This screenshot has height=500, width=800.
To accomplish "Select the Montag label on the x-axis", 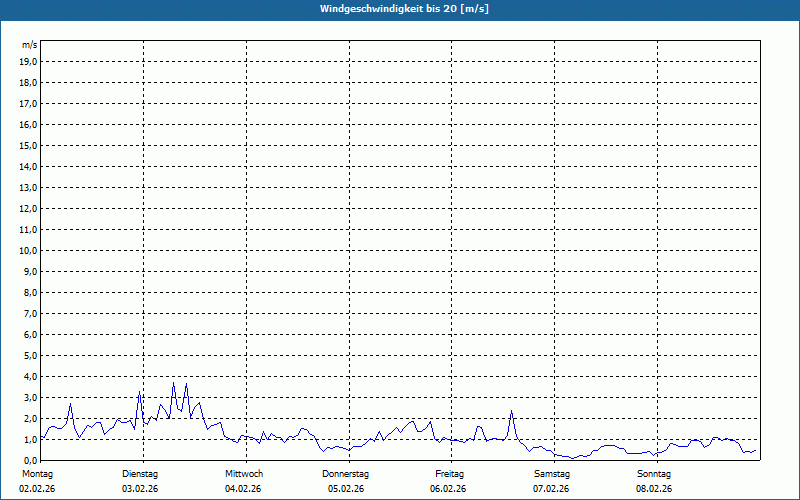I will [x=36, y=473].
